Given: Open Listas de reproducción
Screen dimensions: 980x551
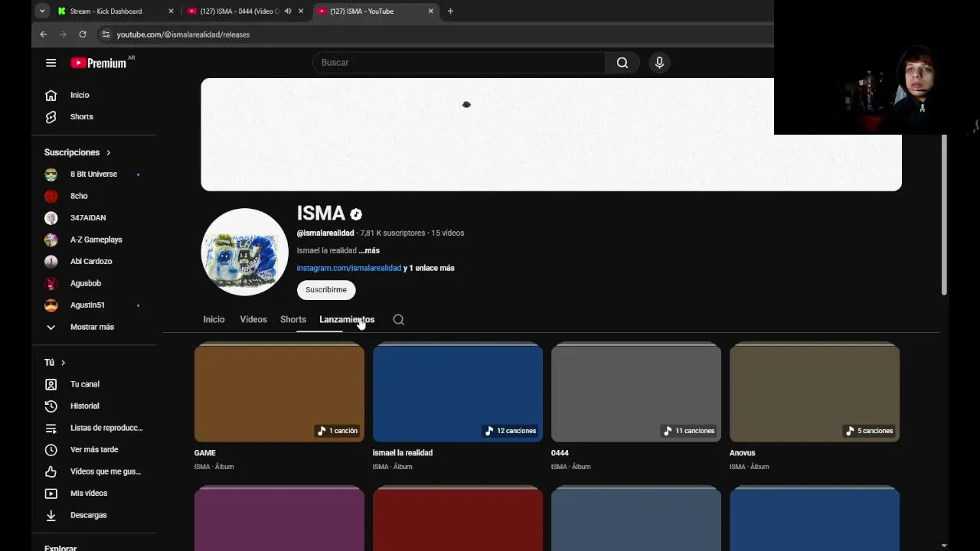Looking at the screenshot, I should [x=106, y=428].
